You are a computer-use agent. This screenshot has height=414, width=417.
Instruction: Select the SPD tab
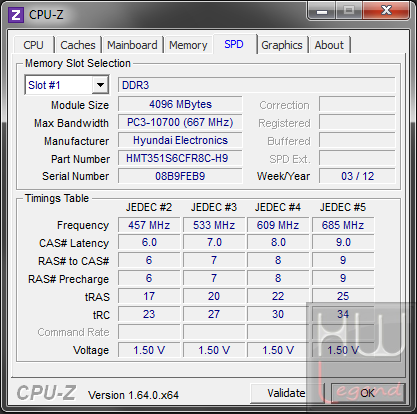234,44
